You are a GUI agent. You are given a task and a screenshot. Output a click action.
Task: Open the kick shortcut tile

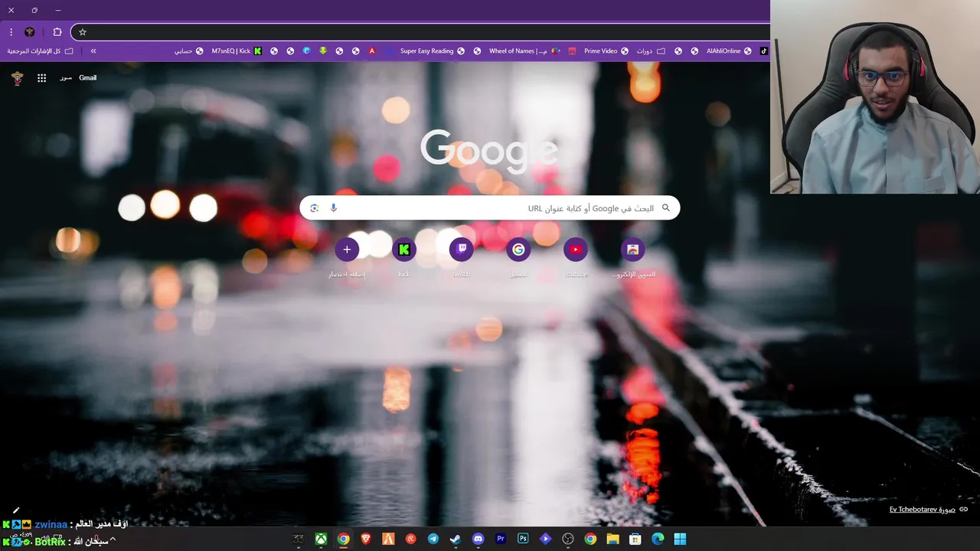(404, 249)
